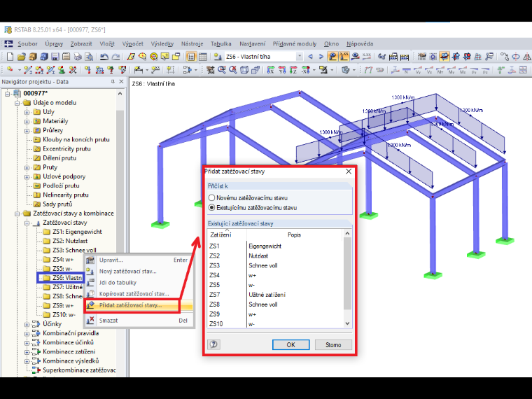This screenshot has height=399, width=532.
Task: Close the Navigátor projektu panel
Action: (x=122, y=81)
